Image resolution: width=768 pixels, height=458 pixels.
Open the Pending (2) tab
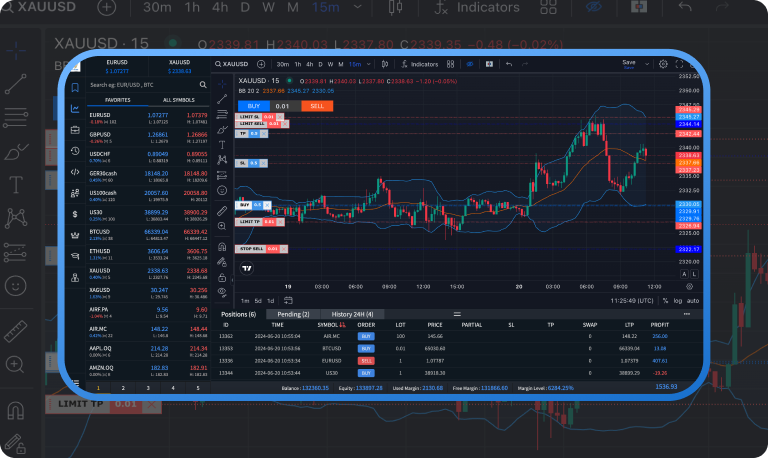pos(293,314)
